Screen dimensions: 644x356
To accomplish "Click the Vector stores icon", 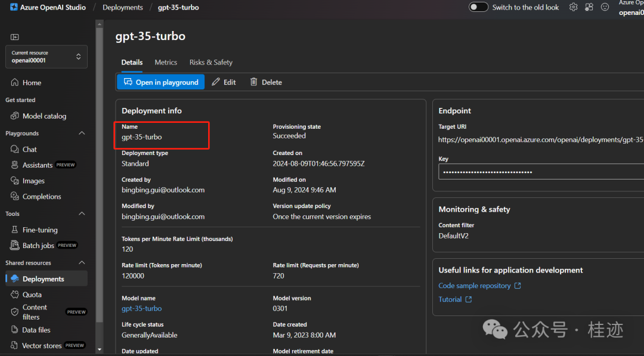I will [x=15, y=345].
